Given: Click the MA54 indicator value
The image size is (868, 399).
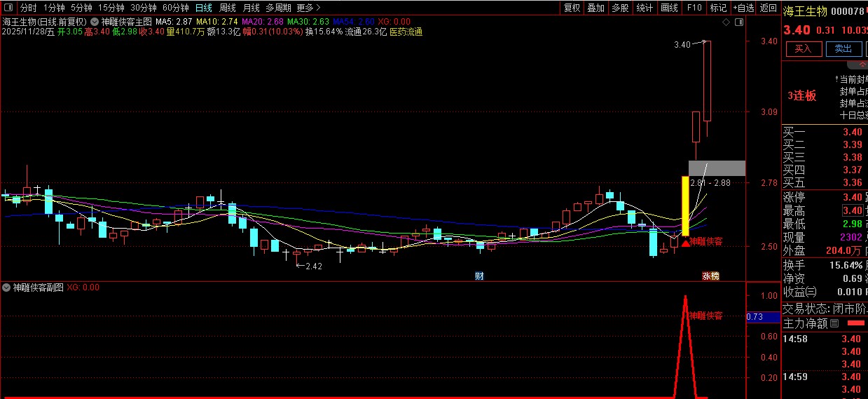Looking at the screenshot, I should click(x=354, y=22).
